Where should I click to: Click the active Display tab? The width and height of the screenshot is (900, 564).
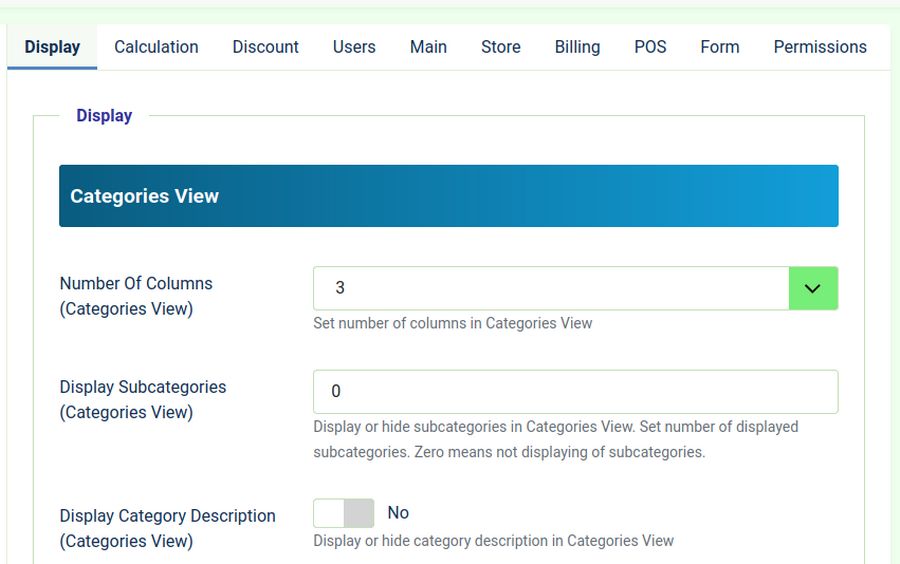pyautogui.click(x=52, y=47)
